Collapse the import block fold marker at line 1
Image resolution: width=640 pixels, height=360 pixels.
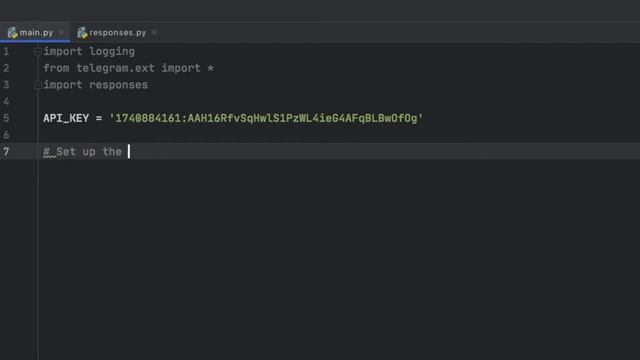(38, 51)
